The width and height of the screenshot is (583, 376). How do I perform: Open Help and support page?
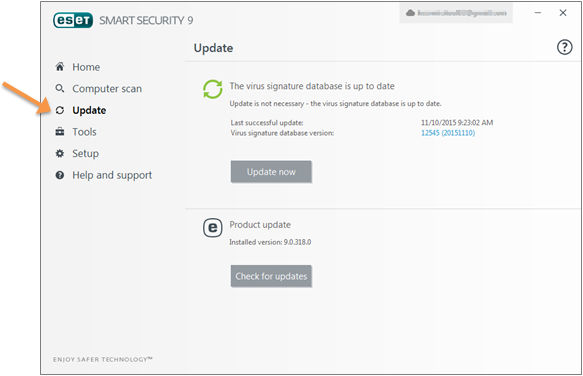(x=112, y=175)
